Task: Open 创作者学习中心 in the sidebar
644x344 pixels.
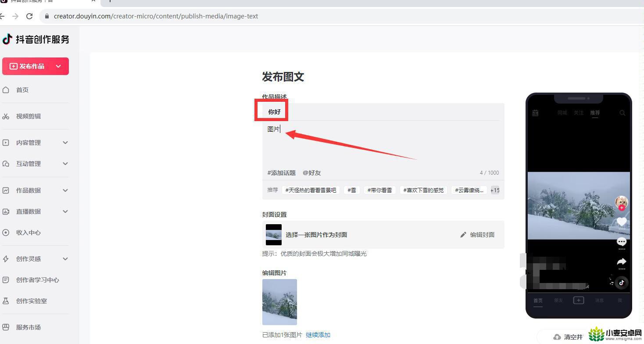Action: tap(38, 280)
